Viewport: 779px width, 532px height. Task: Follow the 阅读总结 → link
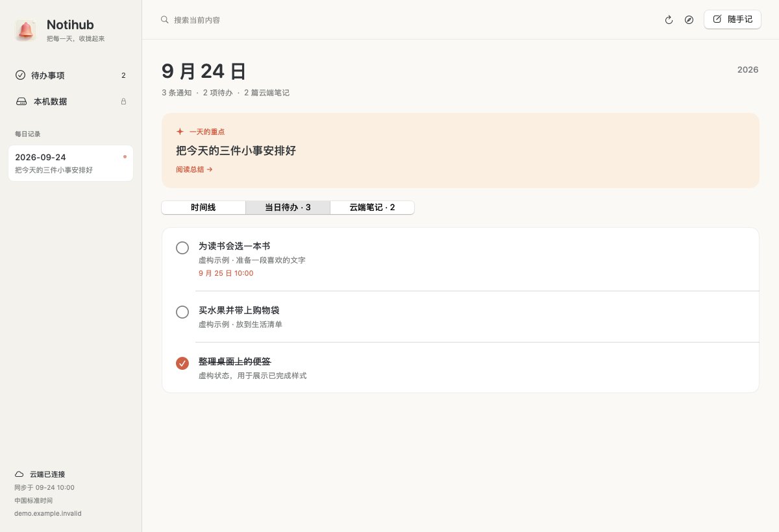click(194, 169)
